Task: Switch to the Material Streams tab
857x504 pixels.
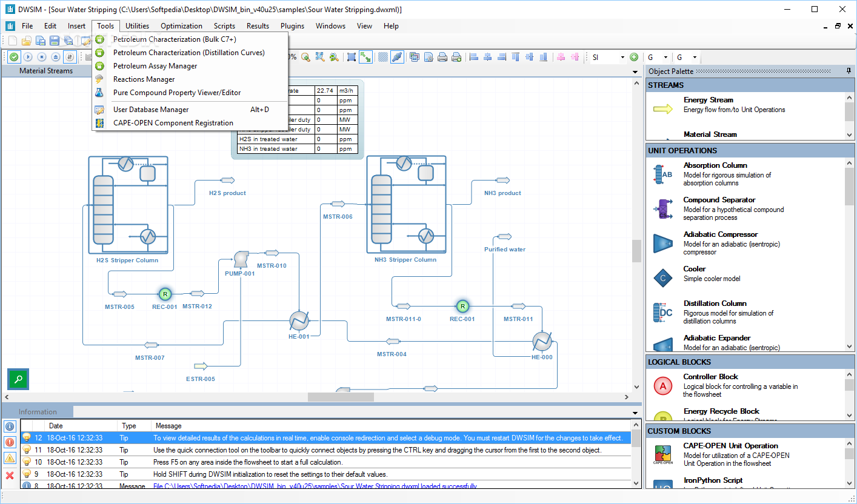Action: point(46,71)
